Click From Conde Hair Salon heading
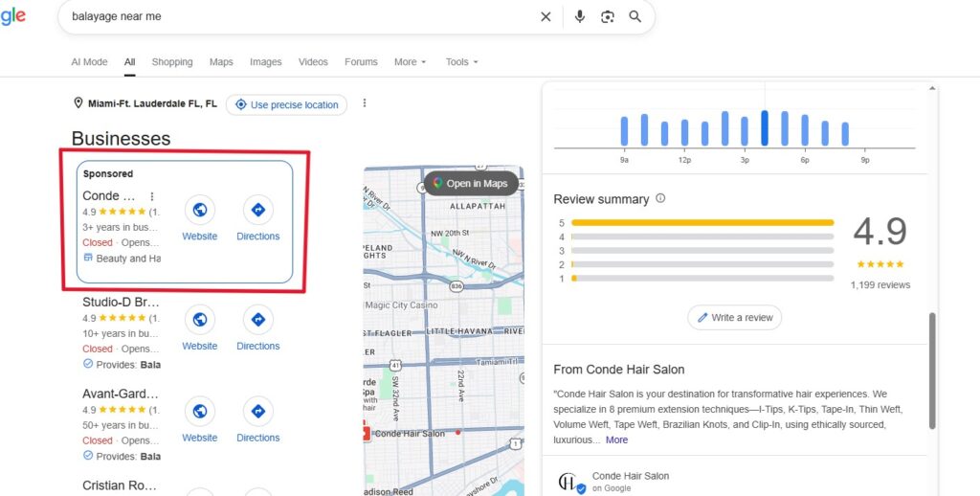Image resolution: width=980 pixels, height=496 pixels. coord(619,369)
